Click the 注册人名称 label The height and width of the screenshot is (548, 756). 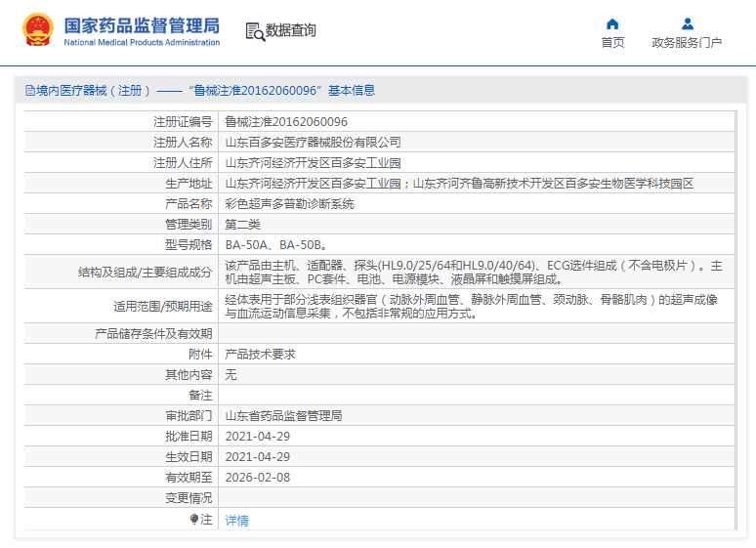click(x=183, y=143)
